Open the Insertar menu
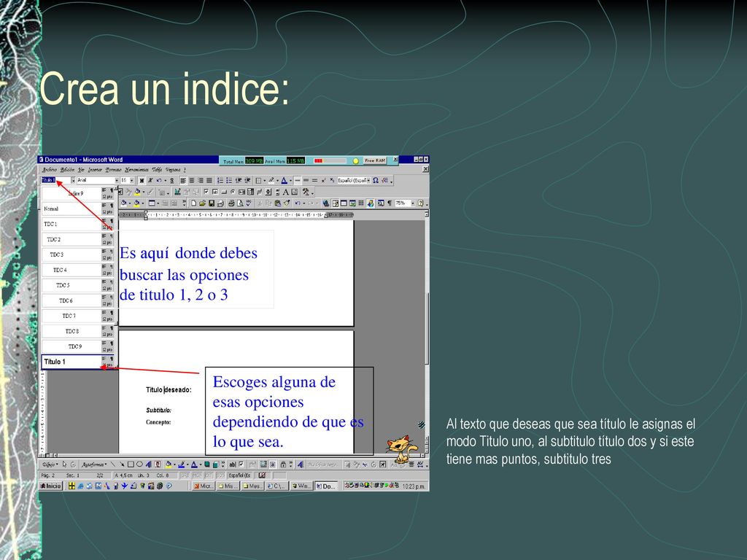 coord(95,169)
